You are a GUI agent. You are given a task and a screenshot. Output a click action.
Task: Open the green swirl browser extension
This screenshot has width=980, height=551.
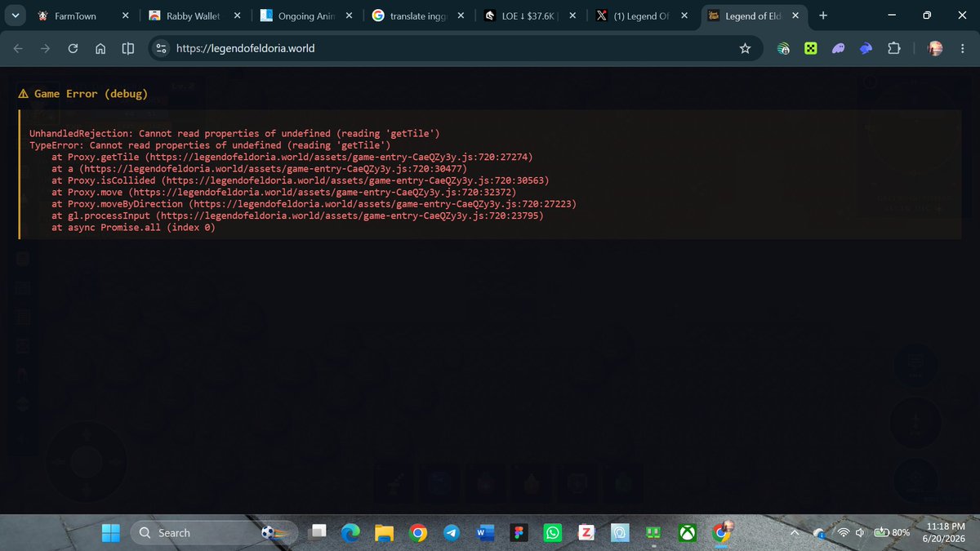[x=782, y=49]
